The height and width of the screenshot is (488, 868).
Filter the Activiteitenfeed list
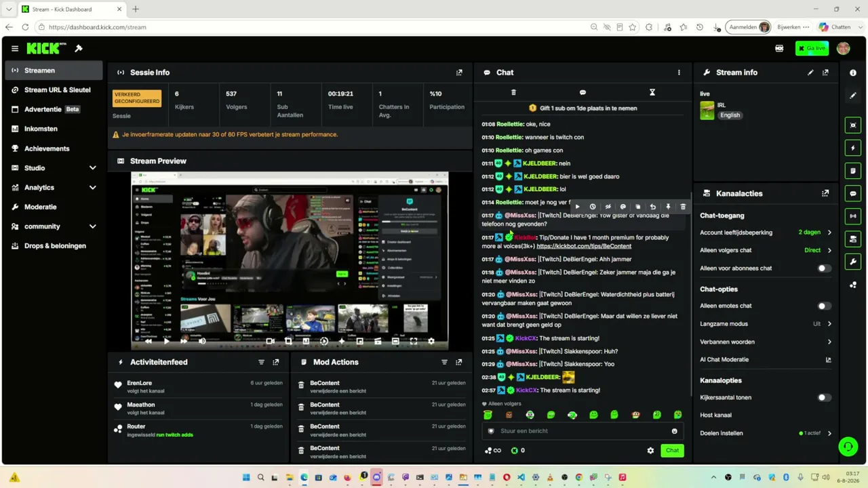coord(261,362)
